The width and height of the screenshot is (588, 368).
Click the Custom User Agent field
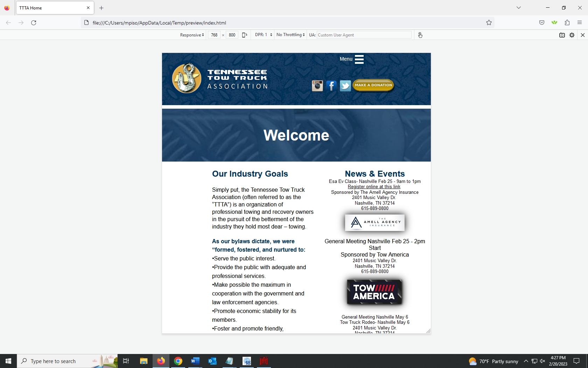point(364,35)
